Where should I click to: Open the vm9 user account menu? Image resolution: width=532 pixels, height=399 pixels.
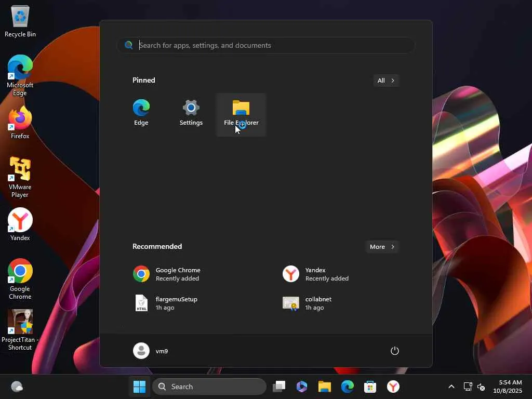pos(151,351)
